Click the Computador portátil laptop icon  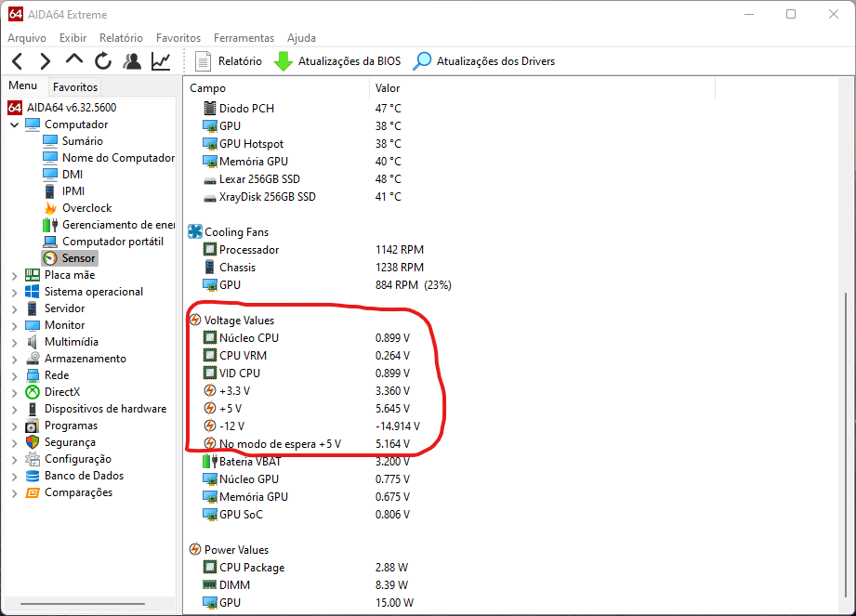click(x=50, y=242)
